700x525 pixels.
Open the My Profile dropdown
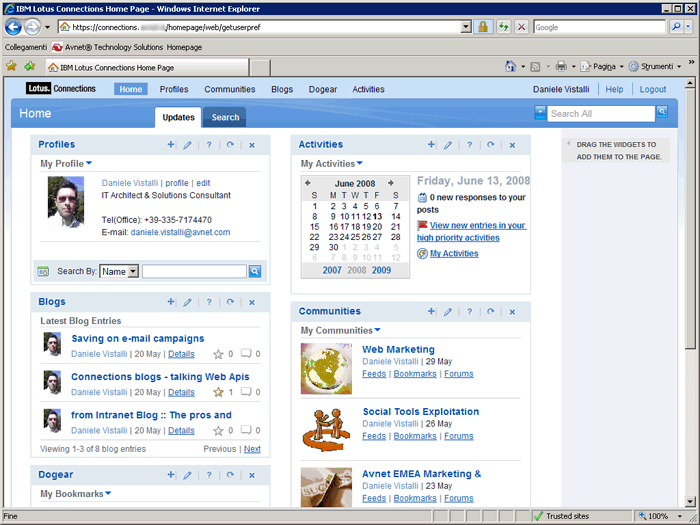tap(89, 163)
